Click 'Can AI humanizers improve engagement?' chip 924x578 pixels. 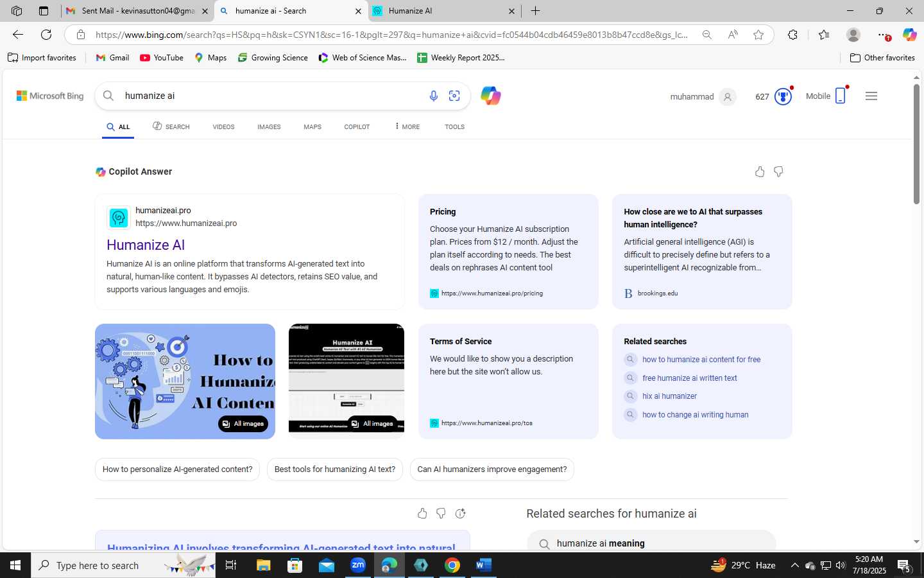pos(492,469)
